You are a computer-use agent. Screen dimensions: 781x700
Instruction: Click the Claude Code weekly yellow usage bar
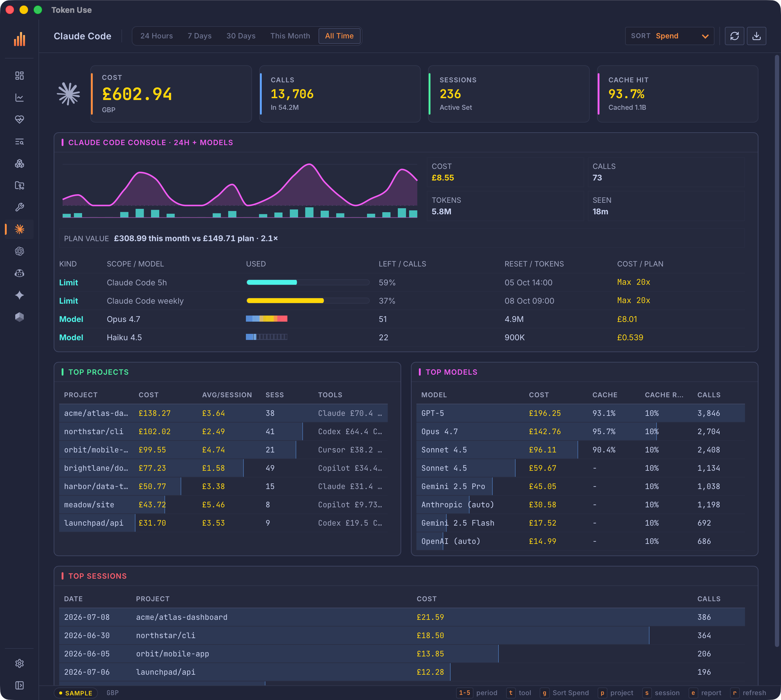tap(308, 301)
